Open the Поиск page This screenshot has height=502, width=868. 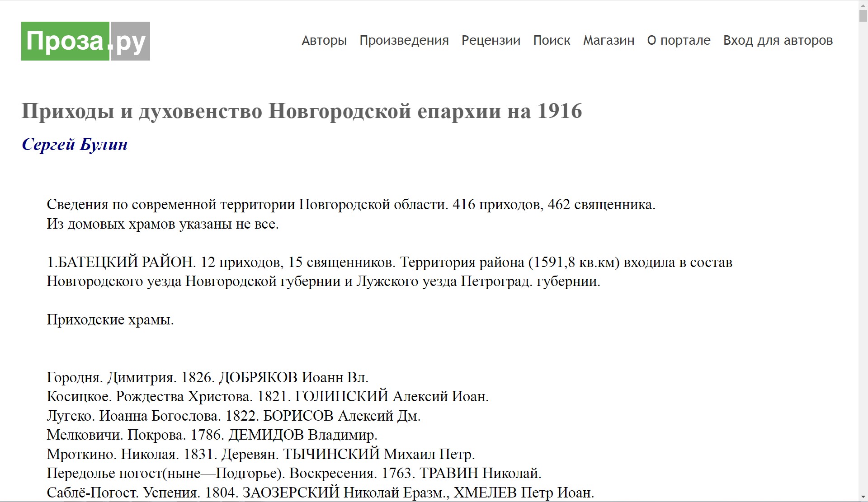[552, 40]
